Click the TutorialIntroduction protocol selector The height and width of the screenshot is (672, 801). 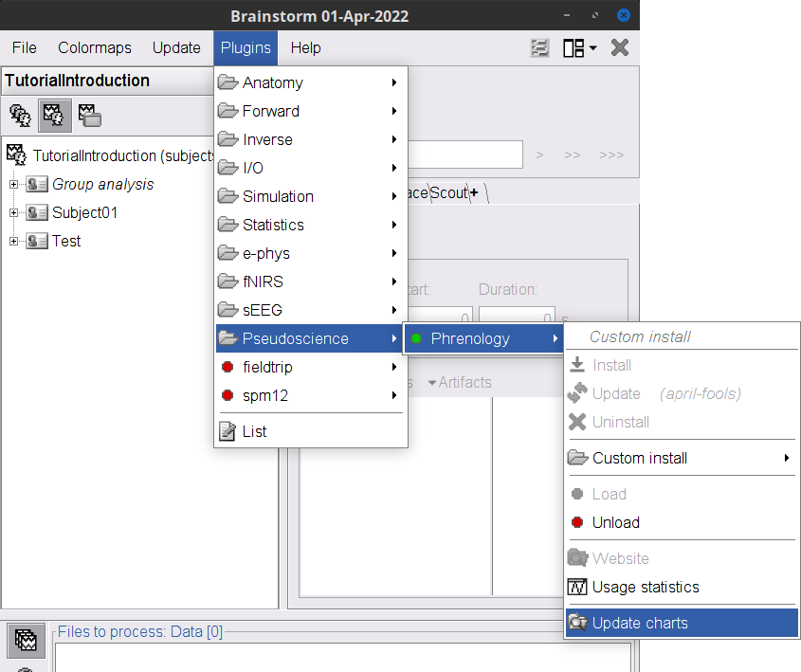point(107,81)
